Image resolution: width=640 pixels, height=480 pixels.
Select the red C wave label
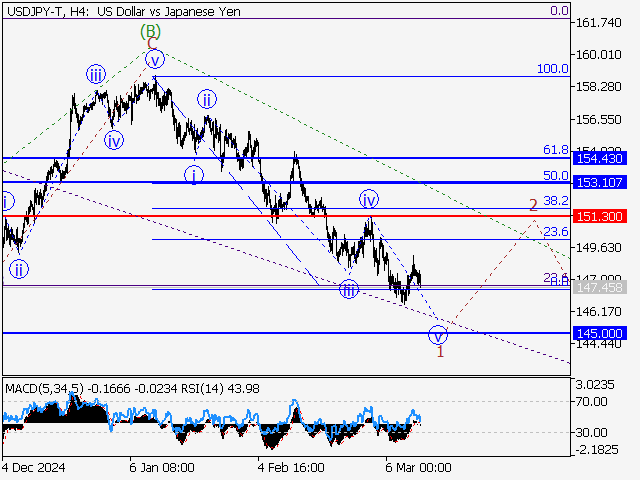click(151, 44)
